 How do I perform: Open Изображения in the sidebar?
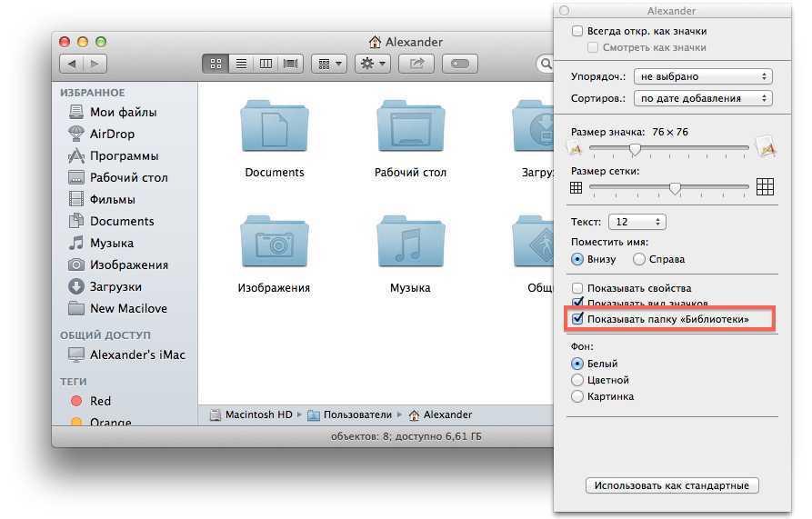point(118,264)
